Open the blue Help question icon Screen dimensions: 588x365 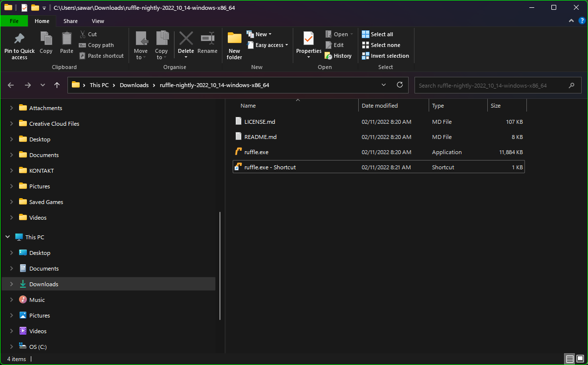(582, 21)
